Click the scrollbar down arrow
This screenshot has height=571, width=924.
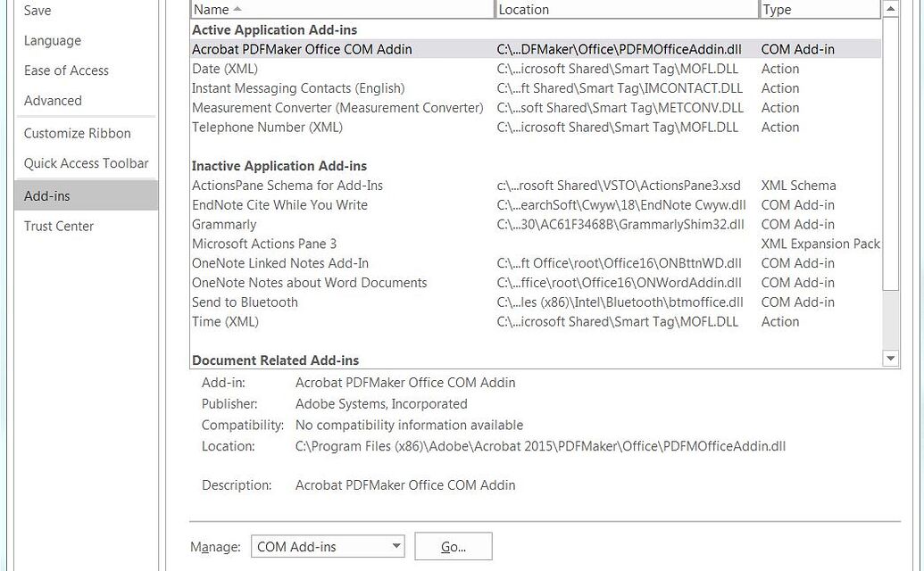(890, 358)
